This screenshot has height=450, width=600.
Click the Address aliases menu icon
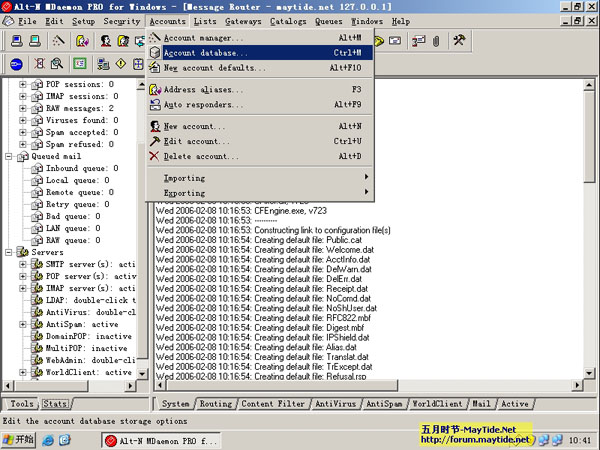click(155, 90)
